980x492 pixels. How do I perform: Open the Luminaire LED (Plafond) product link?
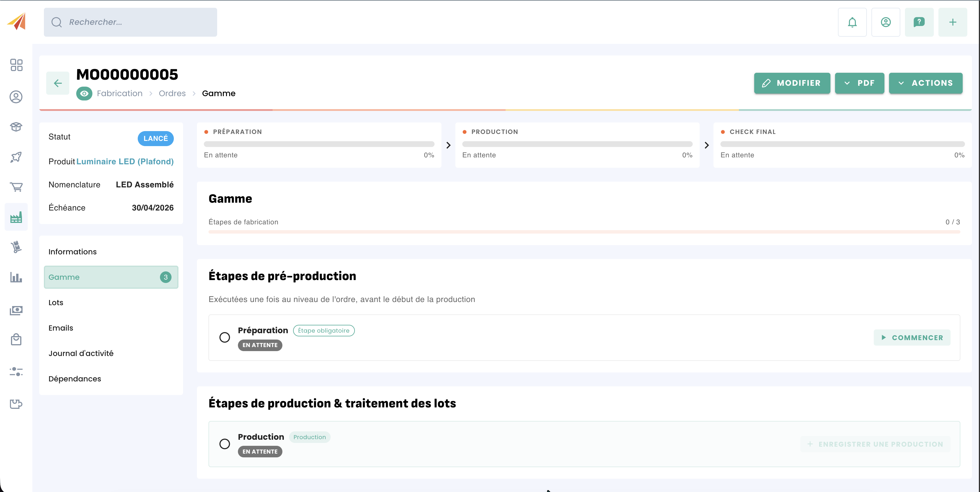tap(125, 162)
